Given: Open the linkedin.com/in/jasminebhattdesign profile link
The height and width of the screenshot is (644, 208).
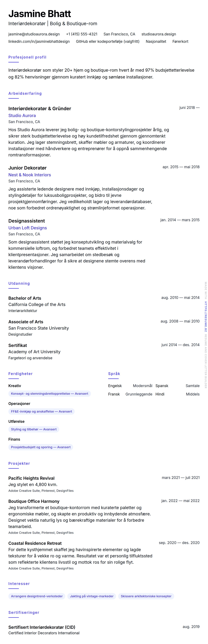Looking at the screenshot, I should click(39, 41).
